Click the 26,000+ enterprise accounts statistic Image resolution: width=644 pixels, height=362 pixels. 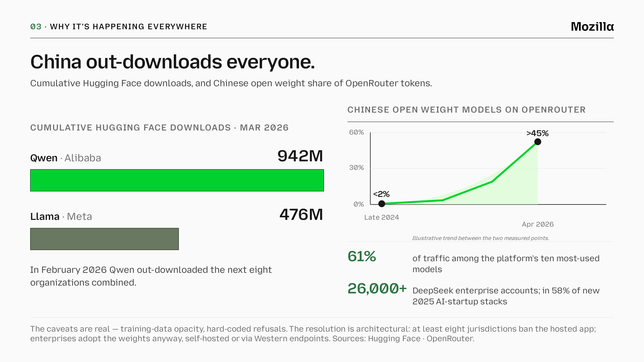(377, 288)
